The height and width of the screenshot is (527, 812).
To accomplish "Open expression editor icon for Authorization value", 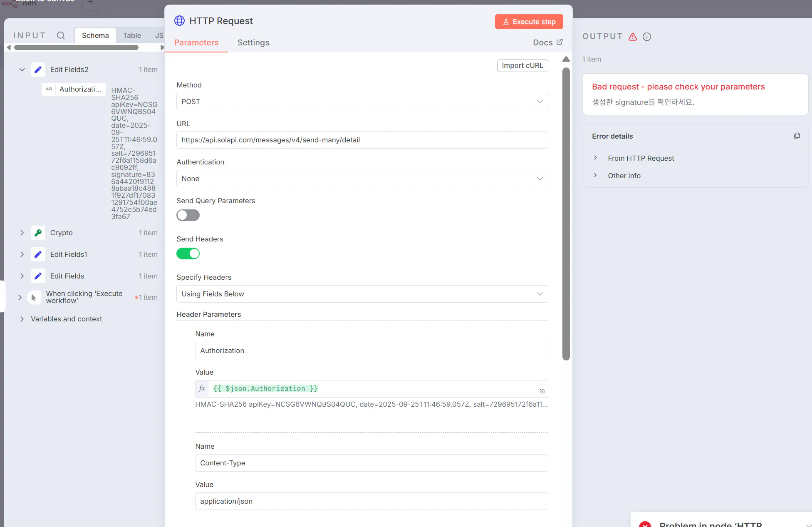I will point(542,391).
